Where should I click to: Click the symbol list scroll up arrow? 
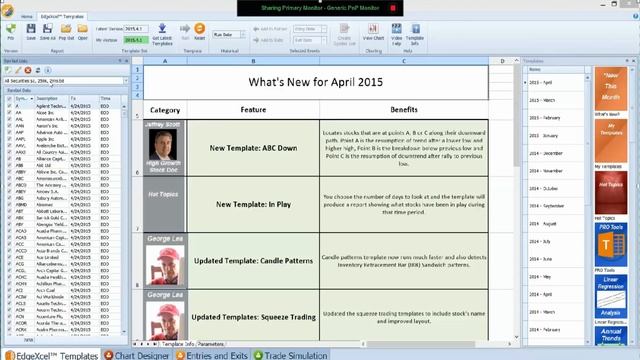tap(124, 106)
